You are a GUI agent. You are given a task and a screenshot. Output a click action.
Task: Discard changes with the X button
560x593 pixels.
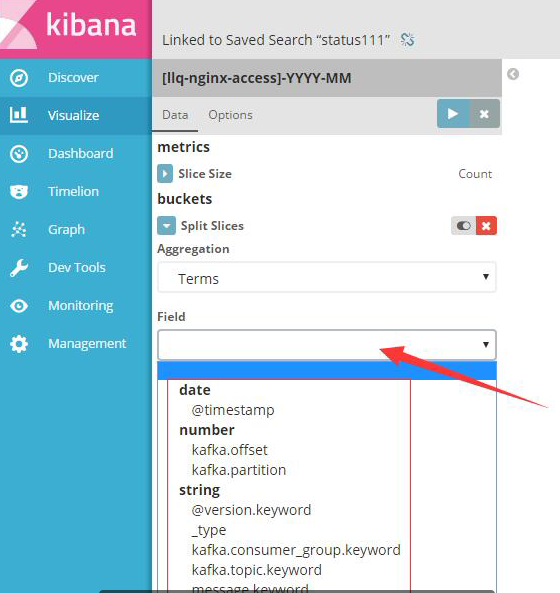tap(484, 113)
